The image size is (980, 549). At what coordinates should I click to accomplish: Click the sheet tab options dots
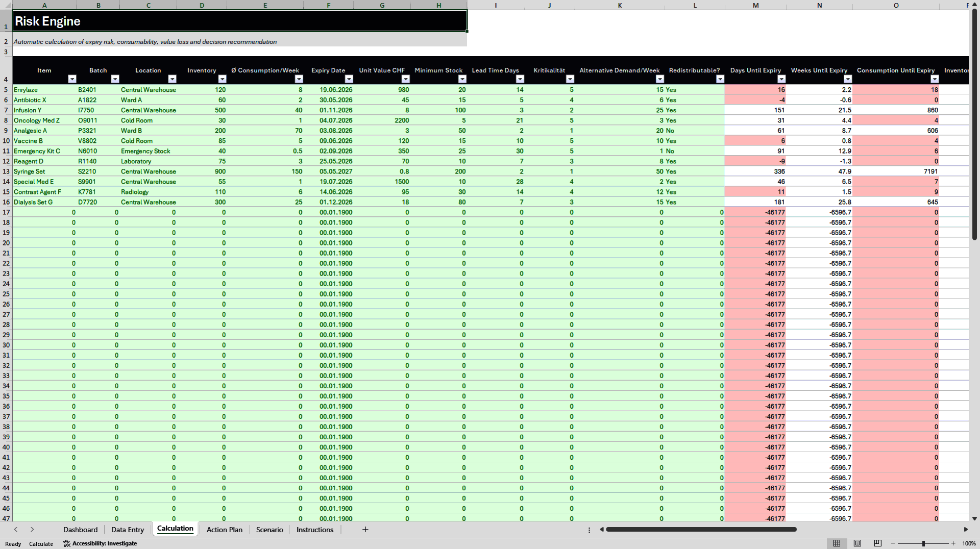pyautogui.click(x=589, y=530)
